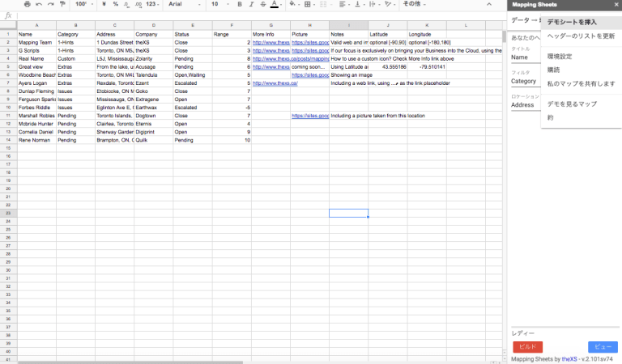Activate the paint format tool
The image size is (622, 364).
click(62, 4)
